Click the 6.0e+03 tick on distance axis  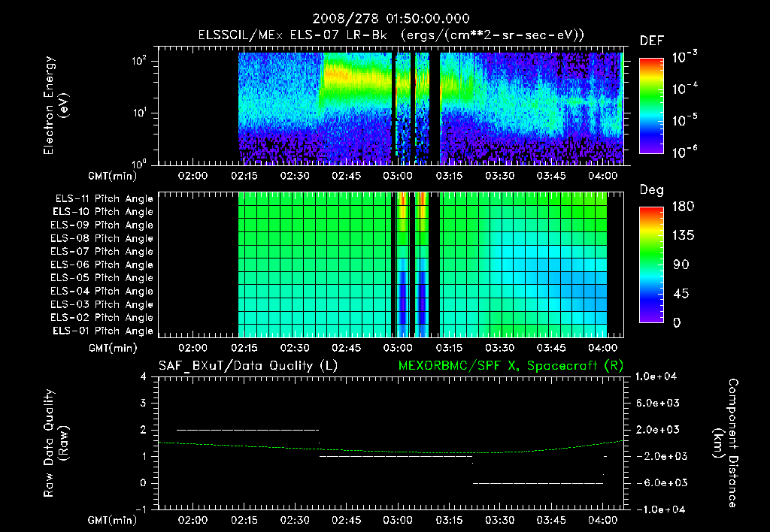[657, 403]
